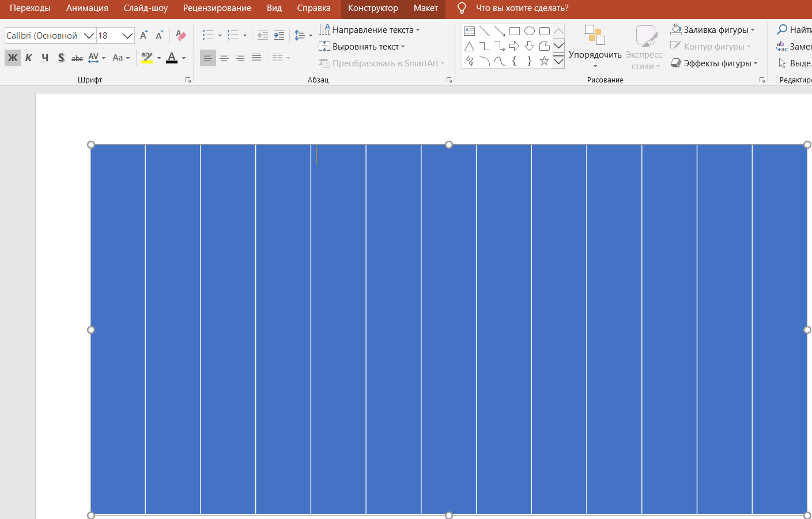812x519 pixels.
Task: Toggle underline formatting (Ч)
Action: (45, 58)
